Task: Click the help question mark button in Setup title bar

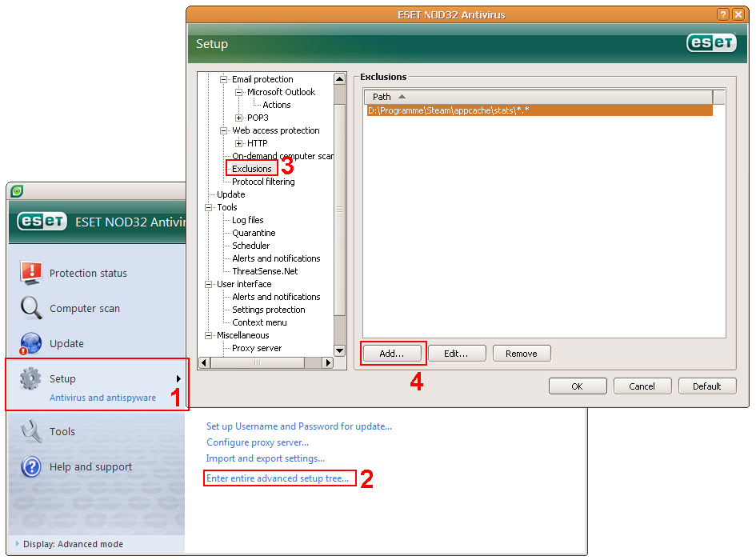Action: click(722, 14)
